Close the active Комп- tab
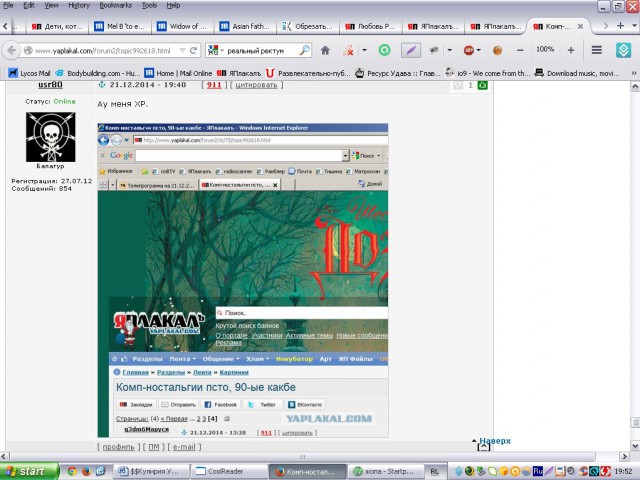 point(580,26)
